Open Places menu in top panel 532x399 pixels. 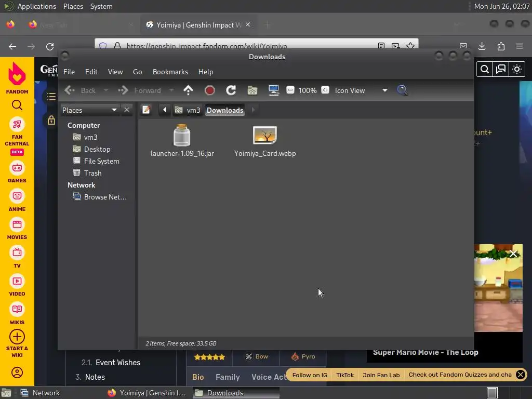pos(73,6)
